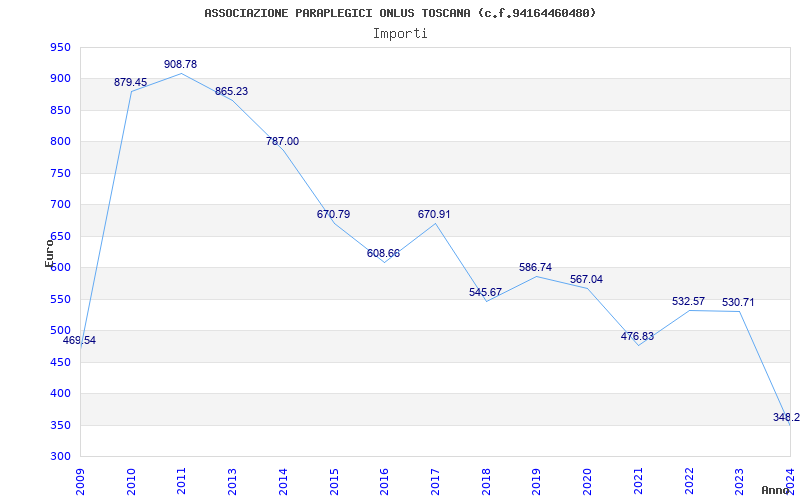Screen dimensions: 800x500
Task: Select the 567.04 data label
Action: coord(586,280)
